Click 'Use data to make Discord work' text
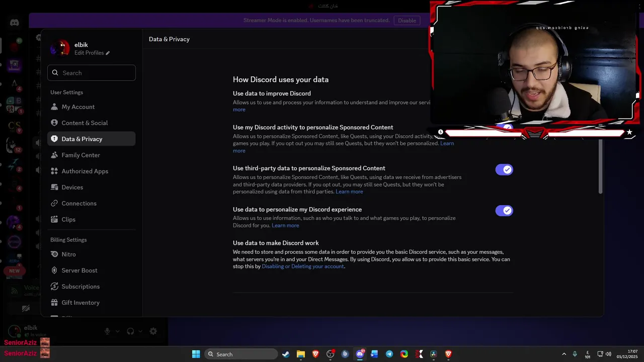 click(276, 243)
